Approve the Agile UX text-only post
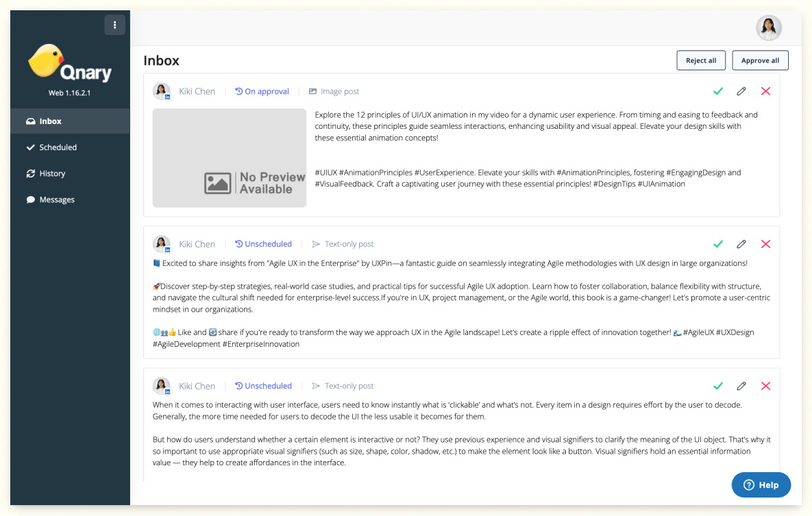Screen dimensions: 812x516 click(x=717, y=244)
